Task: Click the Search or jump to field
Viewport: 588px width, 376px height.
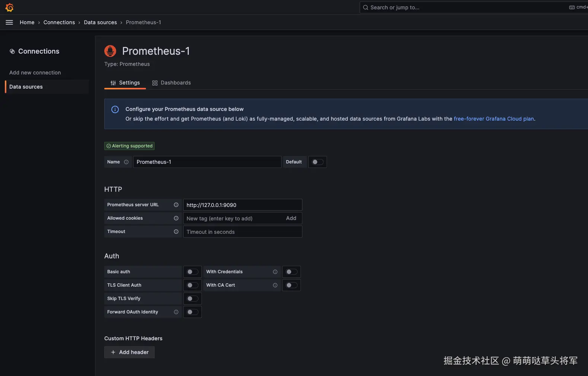Action: point(474,7)
